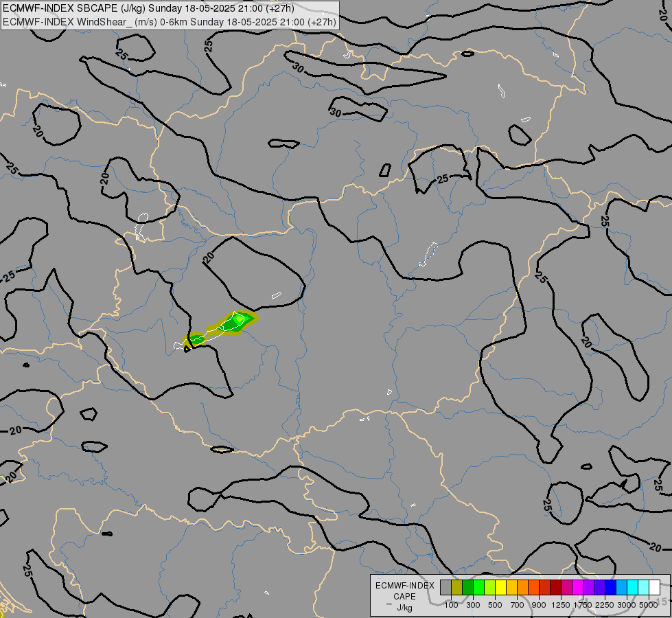Click the WindShear 0-6km title line
Screen dimensions: 672x618
[170, 22]
